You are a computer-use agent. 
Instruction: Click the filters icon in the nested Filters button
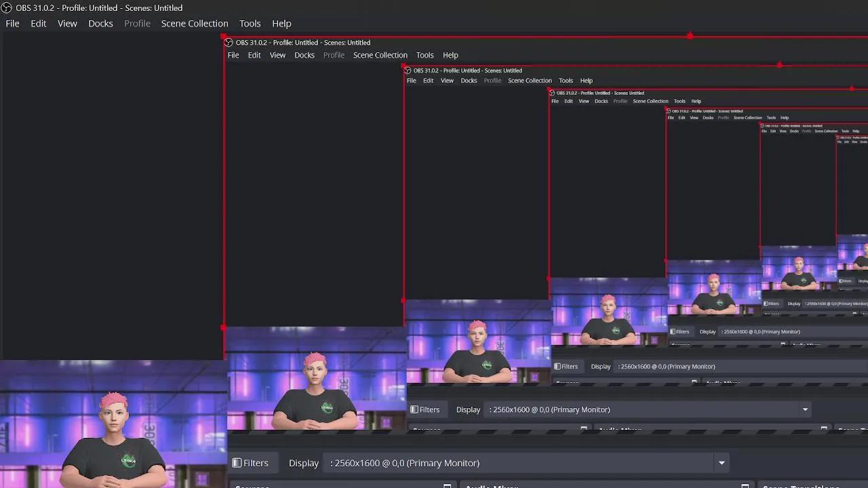click(414, 409)
